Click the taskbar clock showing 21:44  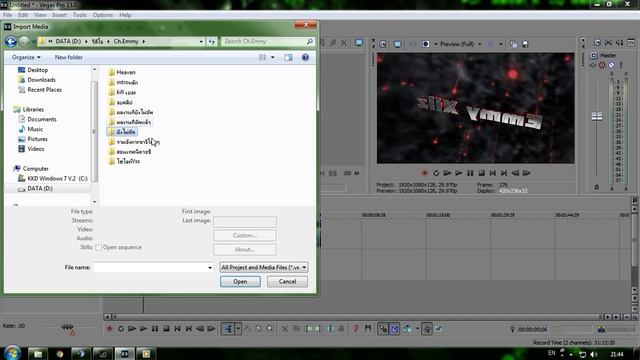click(x=617, y=354)
